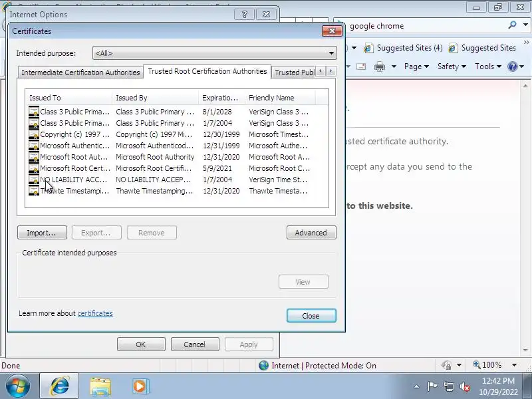Image resolution: width=532 pixels, height=399 pixels.
Task: Select Trusted Root Certification Authorities tab
Action: 207,71
